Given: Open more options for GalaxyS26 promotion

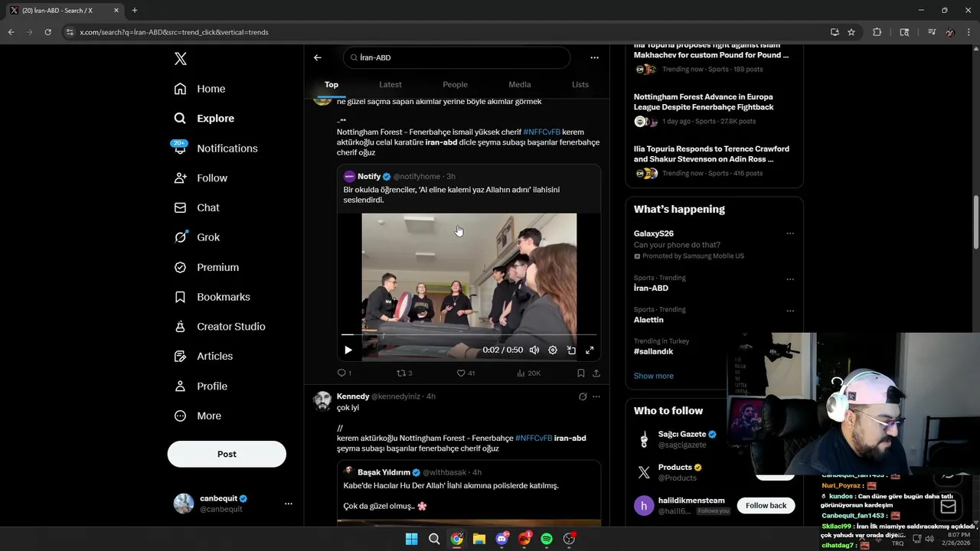Looking at the screenshot, I should pos(790,233).
